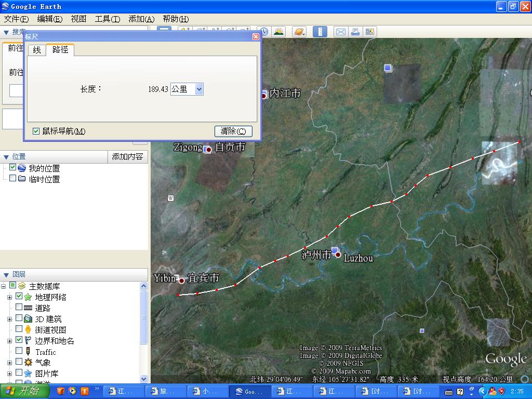
Task: Enable the 道路 roads layer checkbox
Action: (x=19, y=307)
